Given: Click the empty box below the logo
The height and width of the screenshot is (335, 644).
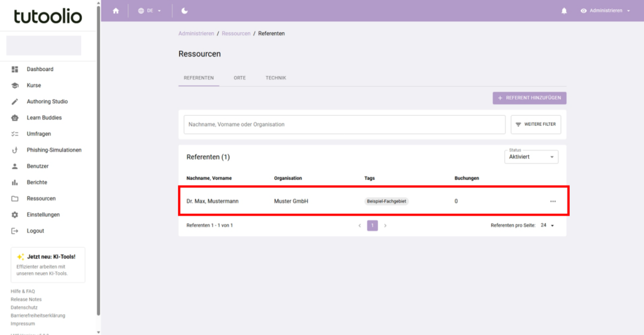Looking at the screenshot, I should (x=43, y=46).
